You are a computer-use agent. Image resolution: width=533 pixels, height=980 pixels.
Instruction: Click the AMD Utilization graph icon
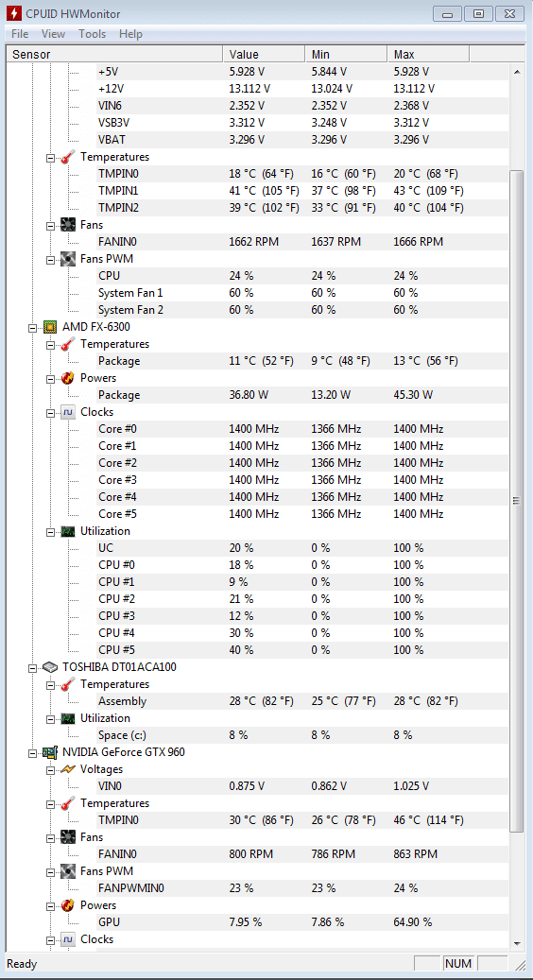click(x=68, y=531)
